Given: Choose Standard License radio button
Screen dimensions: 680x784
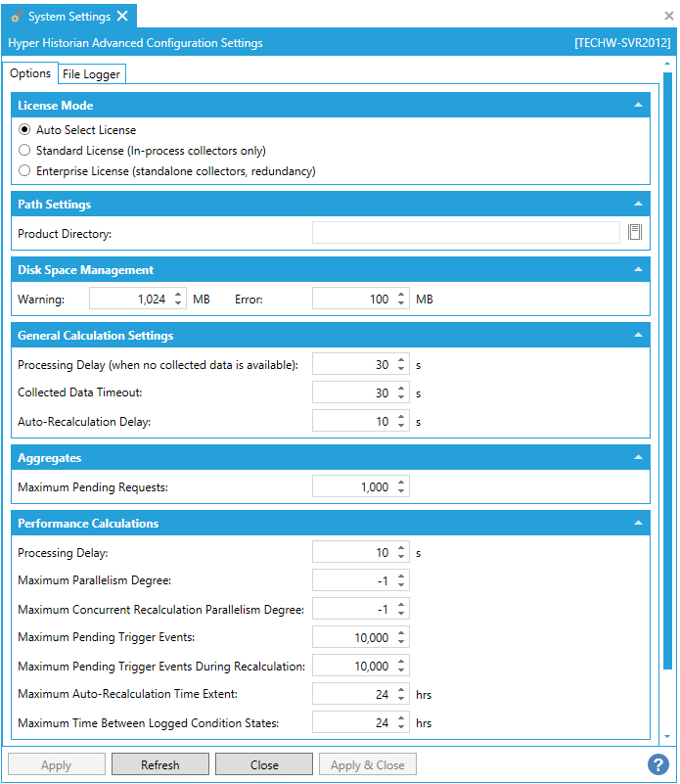Looking at the screenshot, I should (x=25, y=151).
